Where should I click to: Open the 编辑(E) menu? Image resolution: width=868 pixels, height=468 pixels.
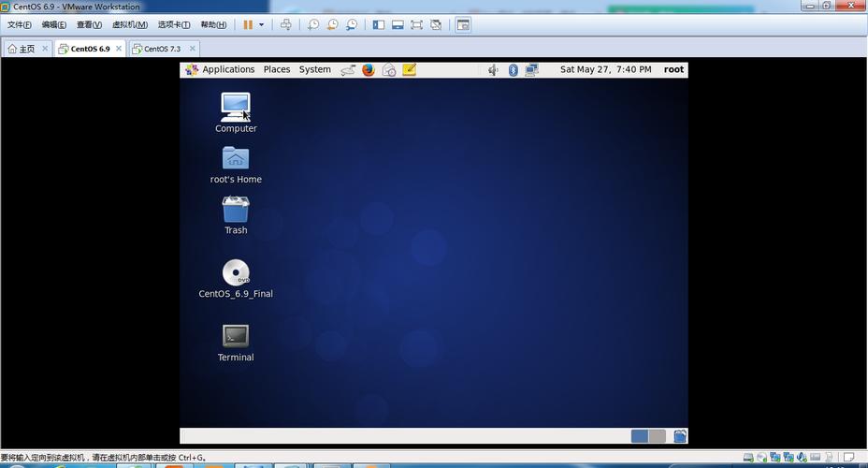point(53,25)
